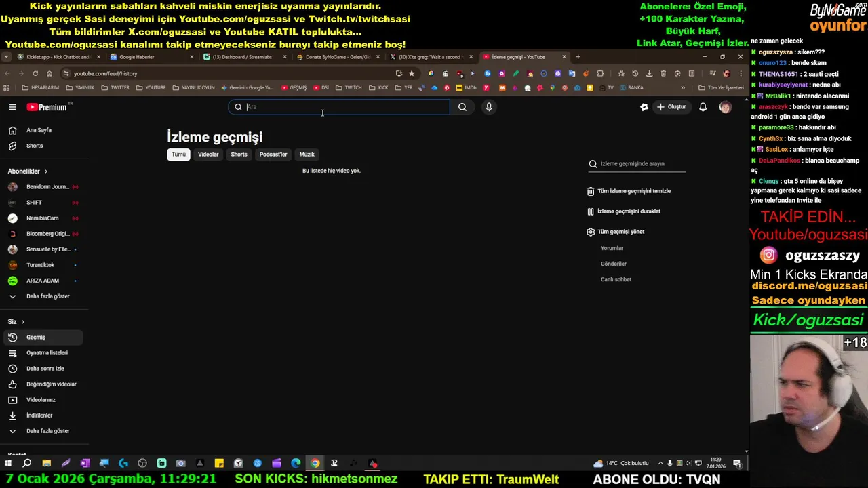Open Chrome downloads icon
Viewport: 868px width, 488px height.
pyautogui.click(x=649, y=73)
